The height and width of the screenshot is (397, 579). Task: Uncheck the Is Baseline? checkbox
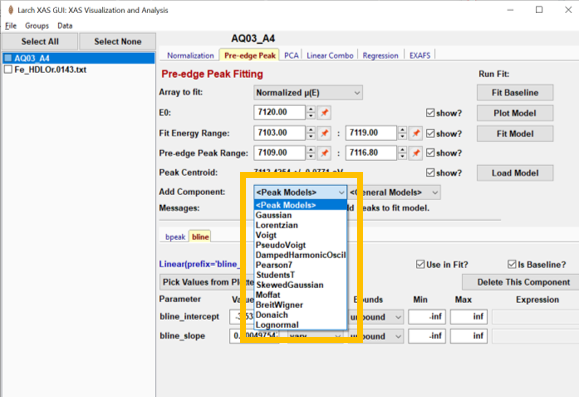tap(512, 264)
